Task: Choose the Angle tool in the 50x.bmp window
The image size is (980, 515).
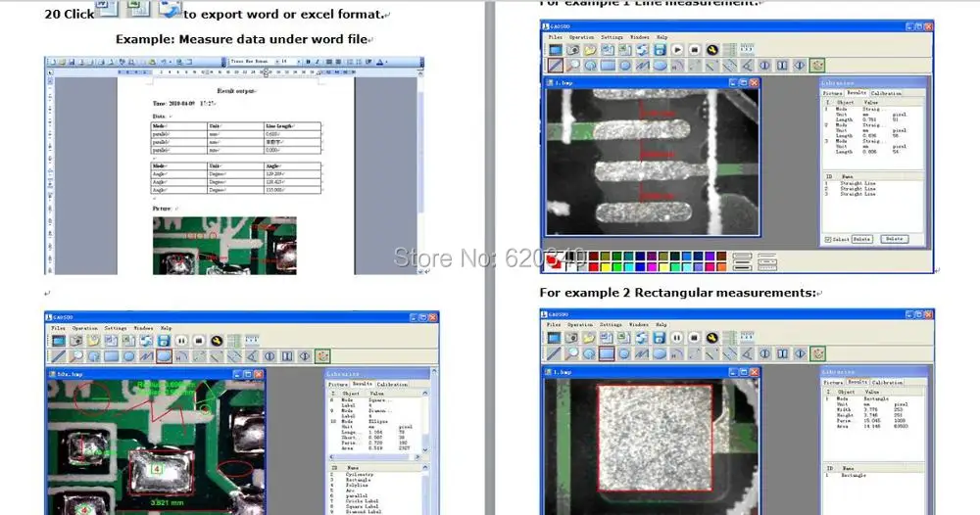Action: pyautogui.click(x=253, y=356)
